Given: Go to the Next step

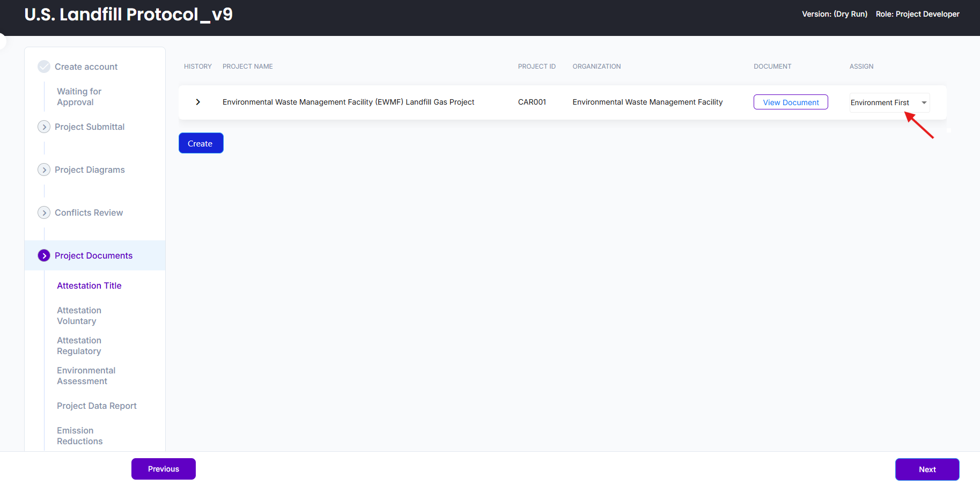Looking at the screenshot, I should pos(926,469).
